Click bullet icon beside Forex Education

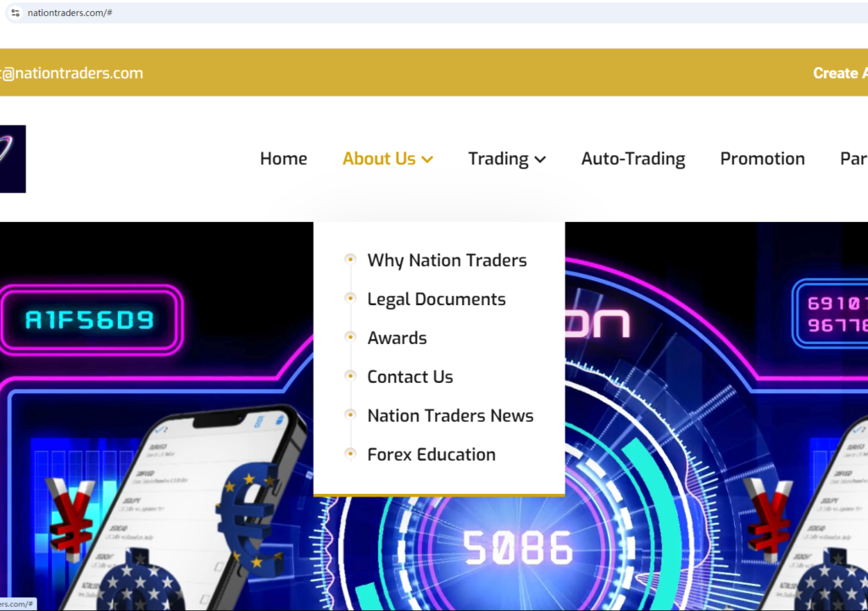[350, 453]
